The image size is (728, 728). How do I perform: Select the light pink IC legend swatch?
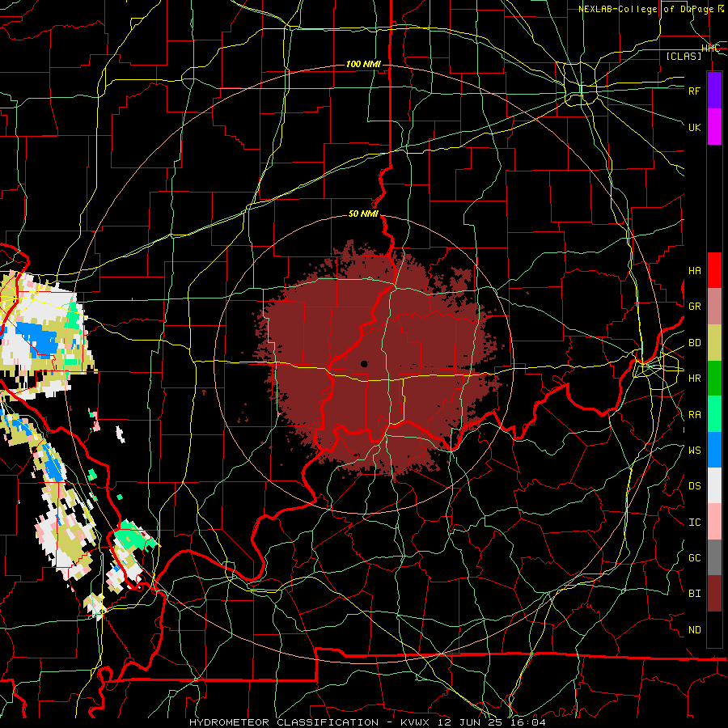[714, 522]
